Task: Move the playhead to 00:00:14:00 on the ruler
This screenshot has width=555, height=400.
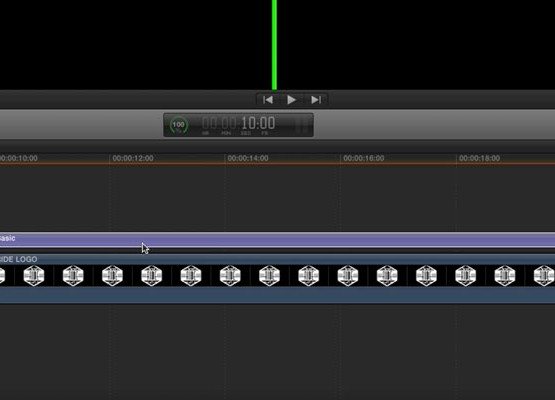Action: [248, 158]
